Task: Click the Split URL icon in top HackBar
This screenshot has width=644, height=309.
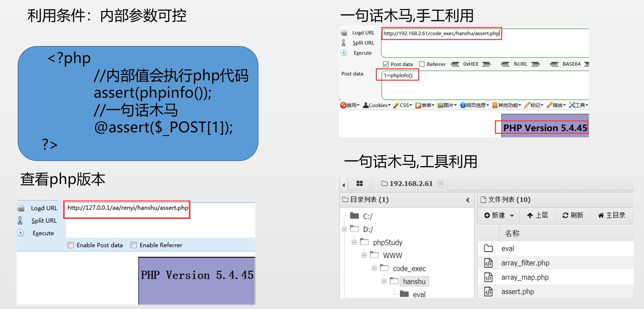Action: coord(344,43)
